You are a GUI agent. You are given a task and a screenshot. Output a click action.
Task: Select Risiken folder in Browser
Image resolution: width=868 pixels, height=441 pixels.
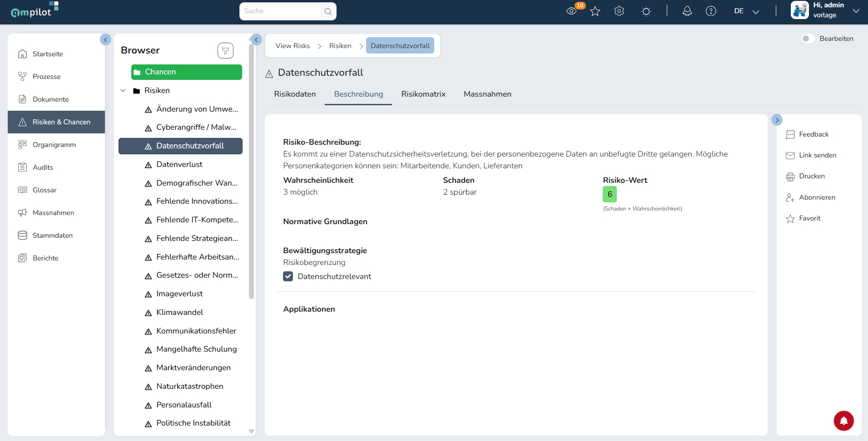[157, 91]
